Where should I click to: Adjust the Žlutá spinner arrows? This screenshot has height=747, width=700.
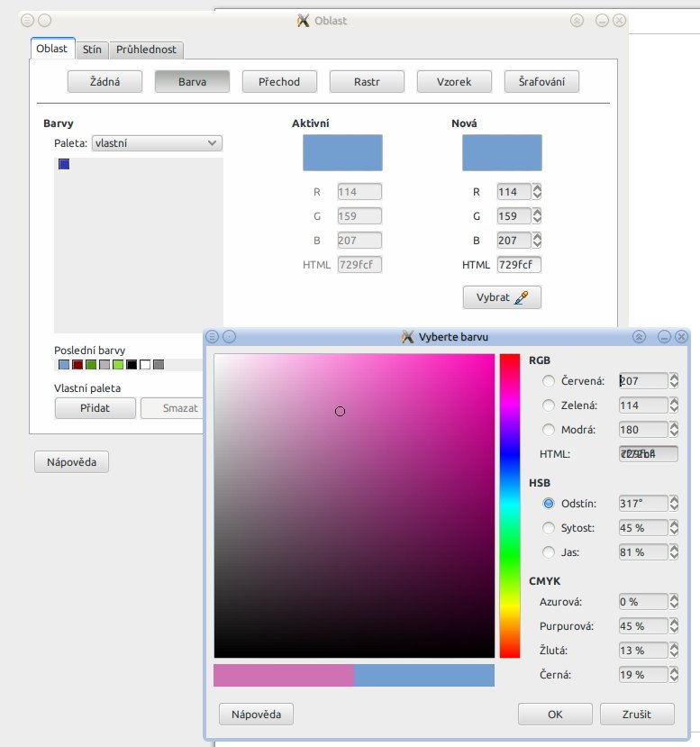pyautogui.click(x=674, y=651)
